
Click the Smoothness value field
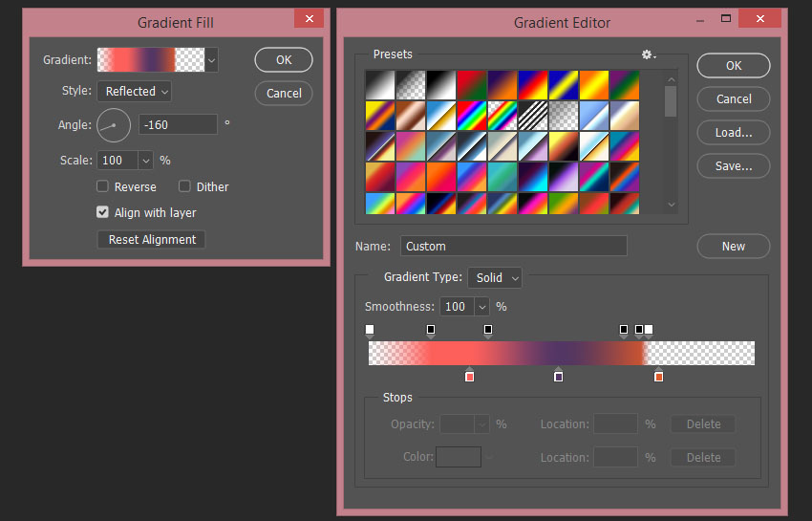(x=457, y=307)
